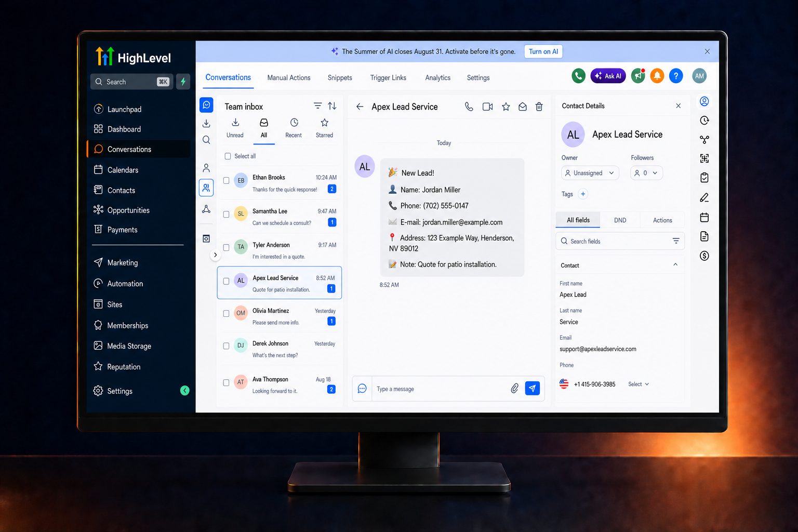The height and width of the screenshot is (532, 798).
Task: Open the Trigger Links tab
Action: pyautogui.click(x=388, y=78)
